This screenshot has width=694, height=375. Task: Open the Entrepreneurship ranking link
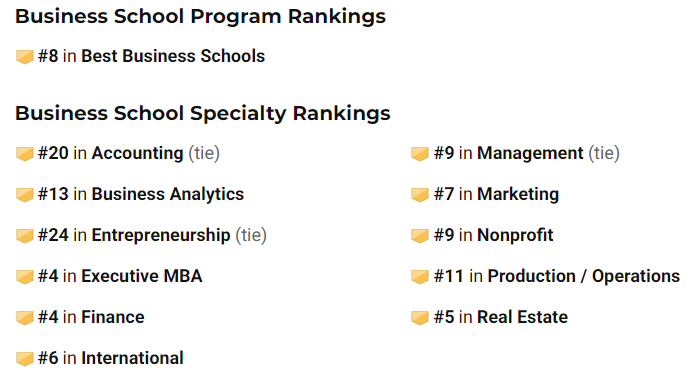pyautogui.click(x=161, y=235)
